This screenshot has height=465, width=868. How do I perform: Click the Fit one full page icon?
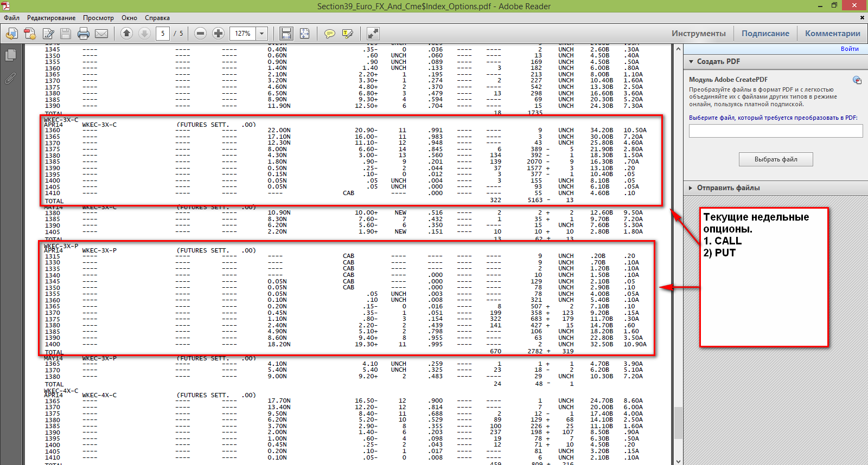pyautogui.click(x=305, y=34)
